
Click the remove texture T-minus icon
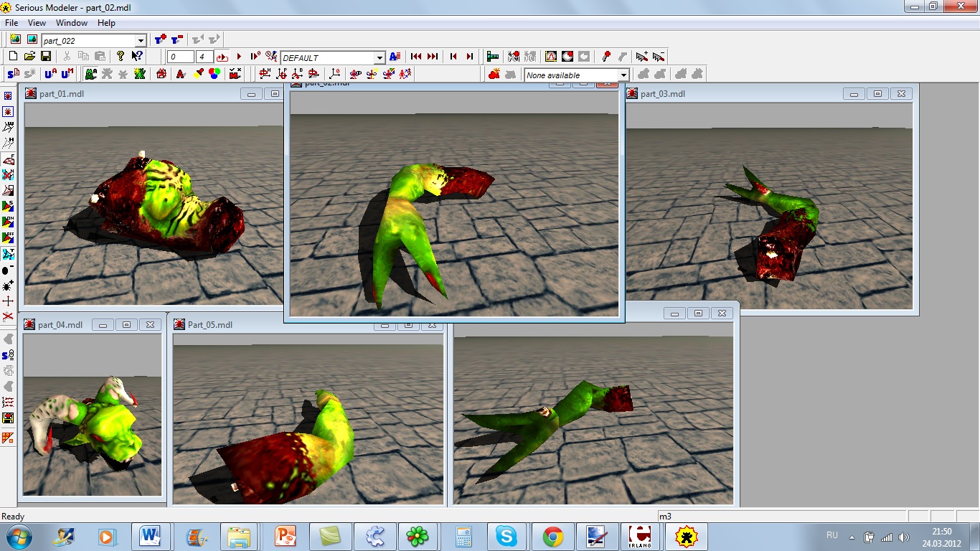pos(177,39)
